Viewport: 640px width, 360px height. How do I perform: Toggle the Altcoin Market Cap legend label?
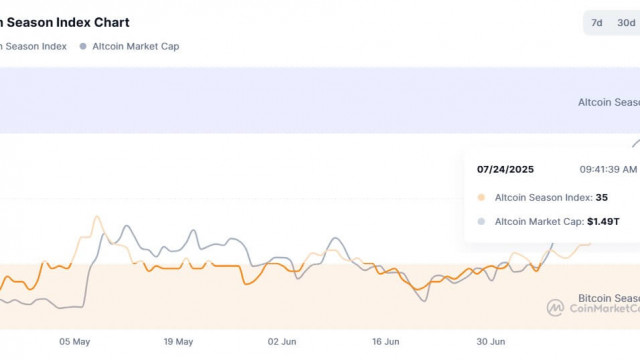coord(136,47)
